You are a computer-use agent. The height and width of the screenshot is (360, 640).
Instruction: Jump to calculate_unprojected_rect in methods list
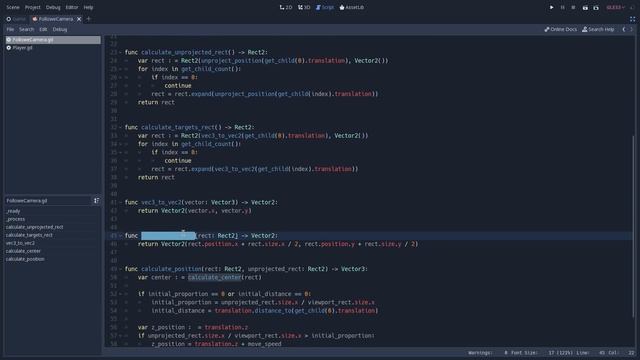click(x=35, y=227)
